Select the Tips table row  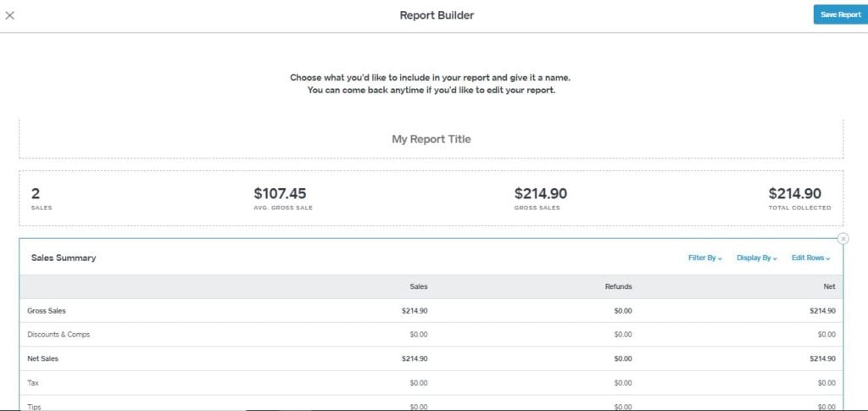tap(431, 404)
